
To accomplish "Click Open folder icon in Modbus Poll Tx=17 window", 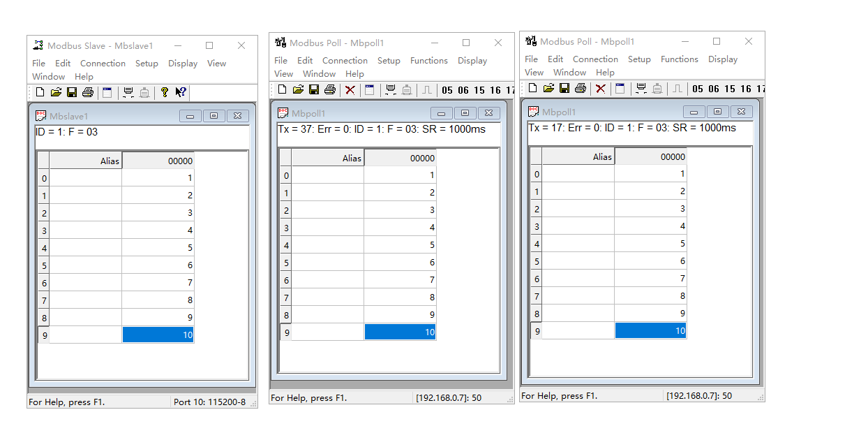I will pyautogui.click(x=548, y=88).
